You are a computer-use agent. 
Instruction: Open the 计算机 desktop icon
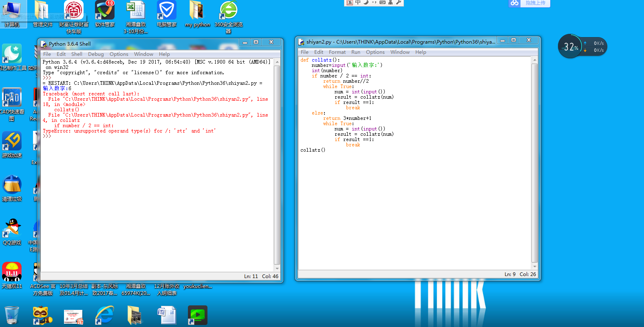pos(12,13)
